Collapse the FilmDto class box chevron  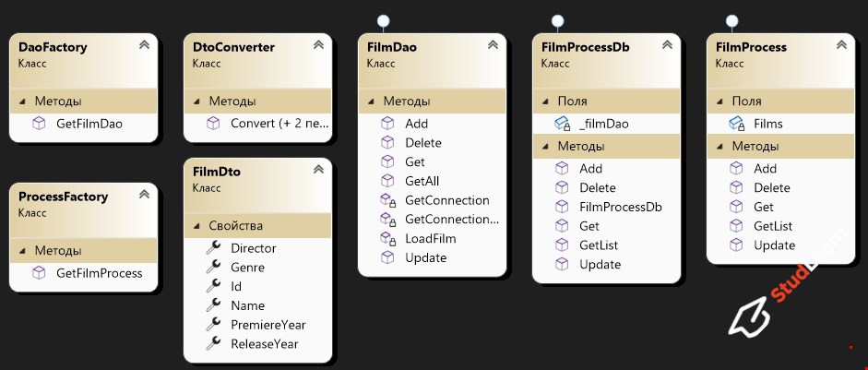[318, 170]
